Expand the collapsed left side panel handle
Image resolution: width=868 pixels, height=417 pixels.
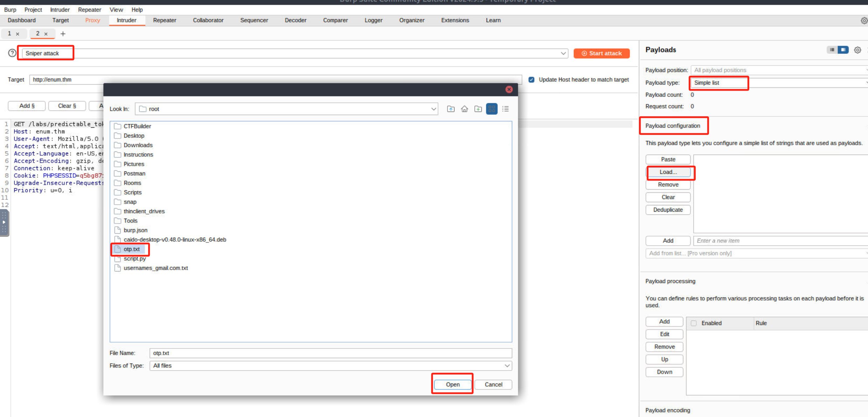click(4, 222)
